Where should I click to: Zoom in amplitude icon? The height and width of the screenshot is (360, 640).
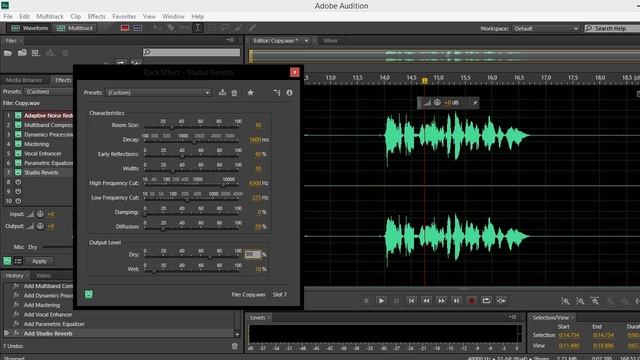click(x=565, y=301)
